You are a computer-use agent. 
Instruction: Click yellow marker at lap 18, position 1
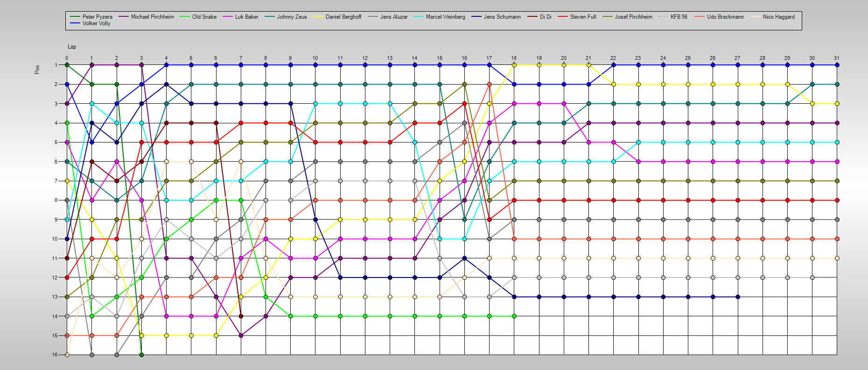click(x=514, y=65)
